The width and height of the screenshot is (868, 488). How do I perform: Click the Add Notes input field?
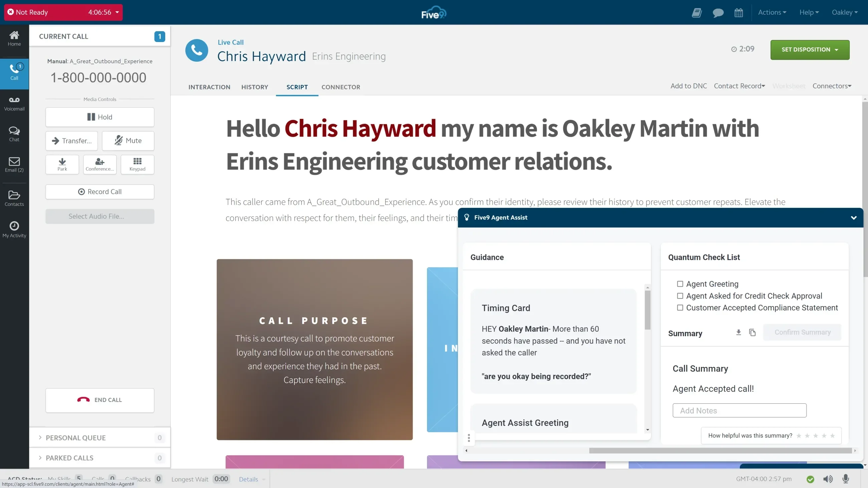click(x=739, y=410)
